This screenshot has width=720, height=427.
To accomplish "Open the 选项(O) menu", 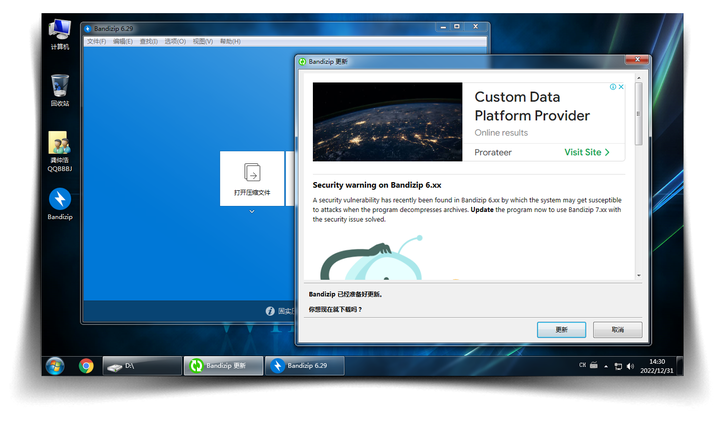I will [175, 41].
